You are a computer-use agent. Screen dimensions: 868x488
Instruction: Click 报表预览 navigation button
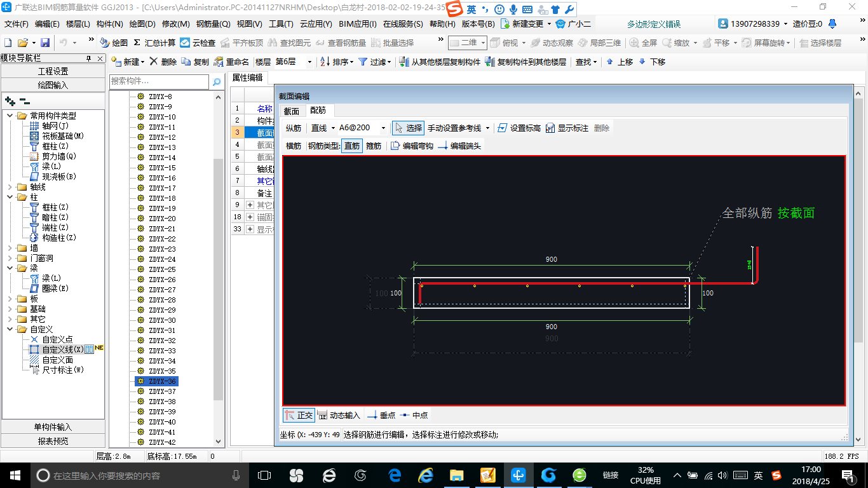(53, 440)
